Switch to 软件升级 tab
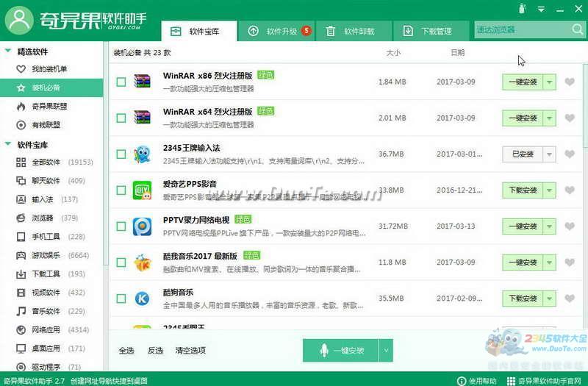The image size is (588, 386). [x=277, y=31]
